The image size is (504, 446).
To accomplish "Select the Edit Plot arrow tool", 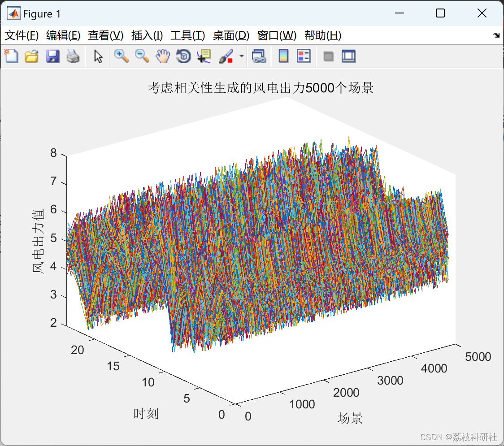I will 98,56.
